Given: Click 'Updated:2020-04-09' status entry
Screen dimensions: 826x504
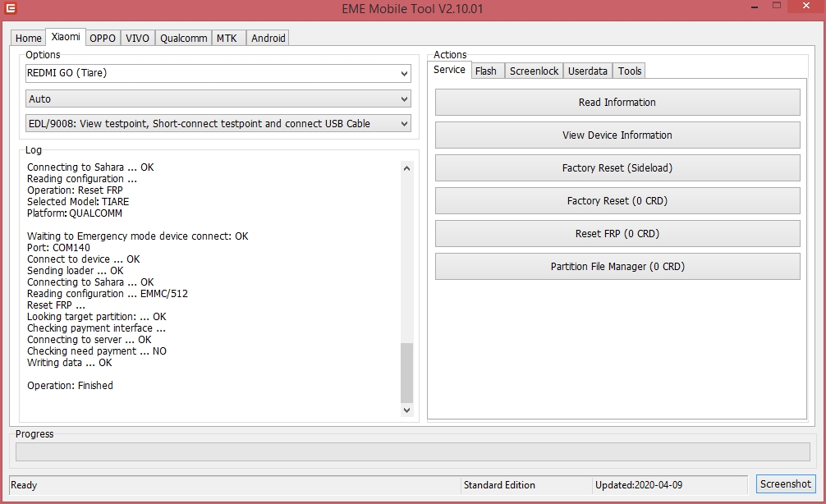Looking at the screenshot, I should click(x=639, y=485).
